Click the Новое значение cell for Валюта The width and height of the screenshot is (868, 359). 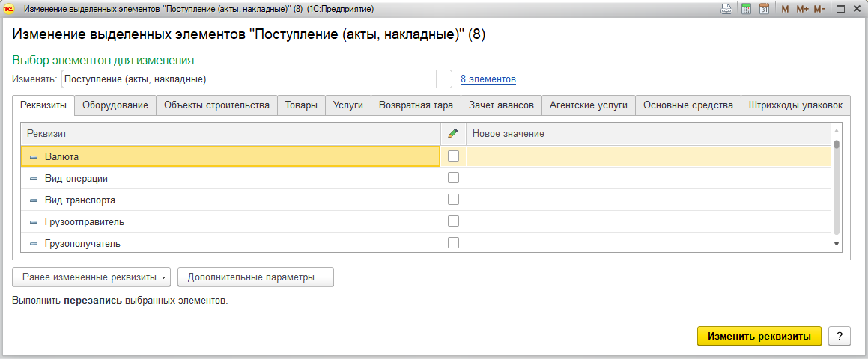pos(649,156)
